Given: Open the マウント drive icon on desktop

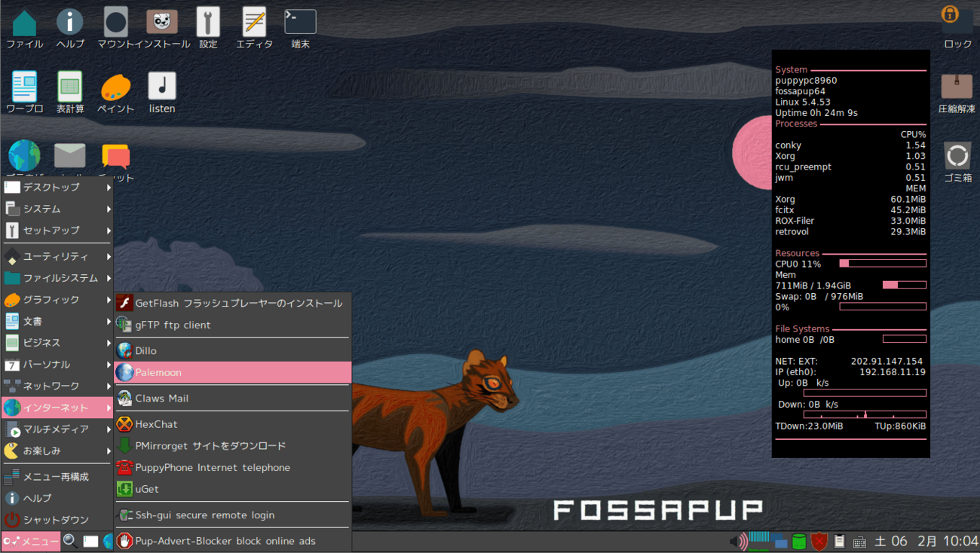Looking at the screenshot, I should (115, 22).
